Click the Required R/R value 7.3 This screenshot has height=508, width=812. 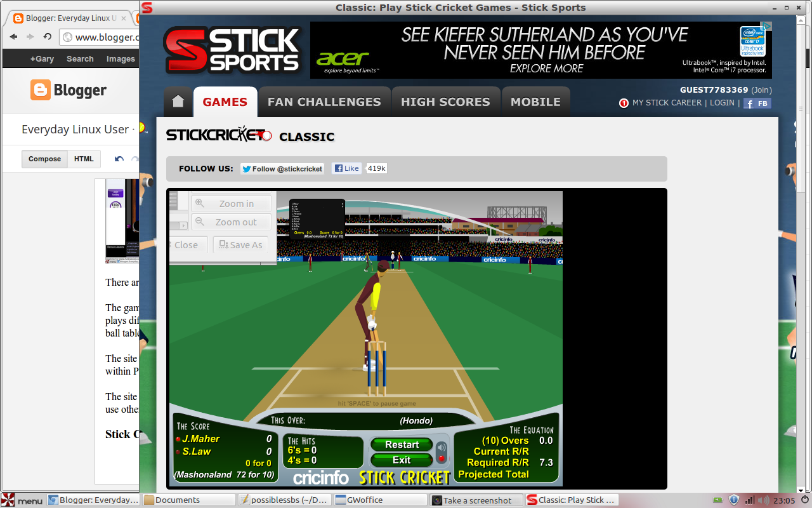(546, 463)
